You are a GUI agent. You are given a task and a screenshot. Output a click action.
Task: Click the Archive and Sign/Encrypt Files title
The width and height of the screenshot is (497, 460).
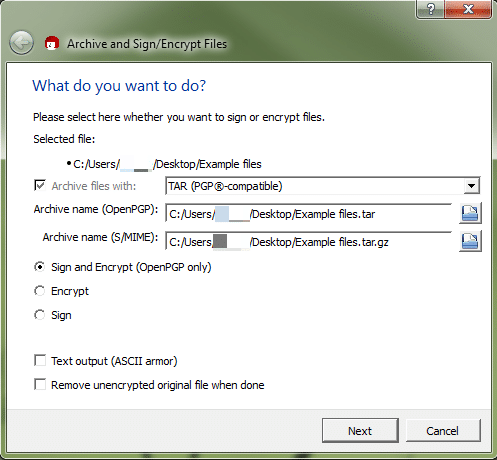[147, 44]
